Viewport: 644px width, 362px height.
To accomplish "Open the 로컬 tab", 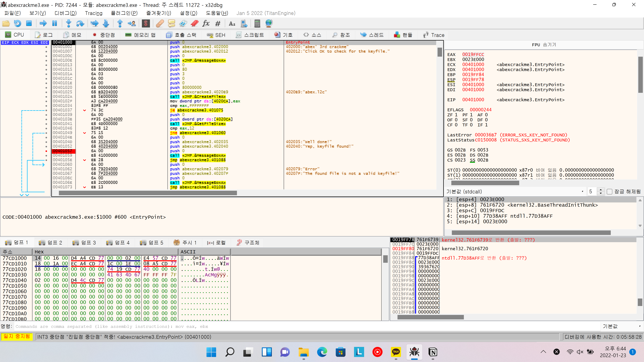I will click(217, 242).
